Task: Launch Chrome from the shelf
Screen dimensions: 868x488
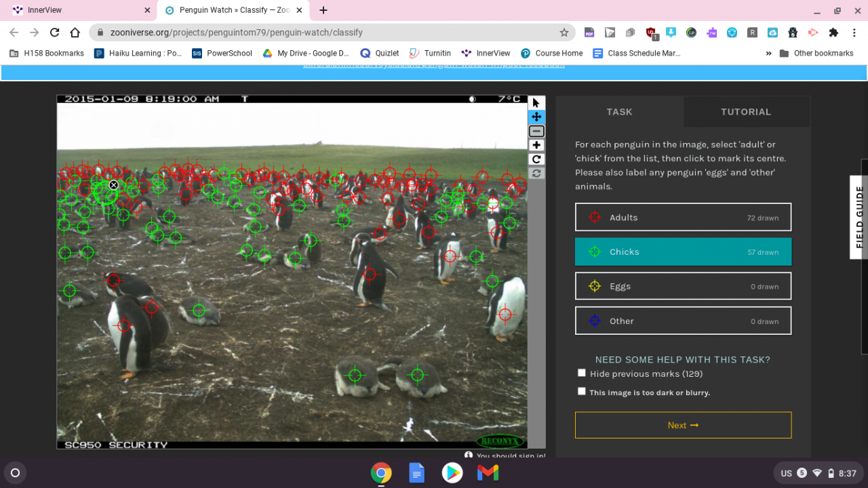Action: [381, 472]
